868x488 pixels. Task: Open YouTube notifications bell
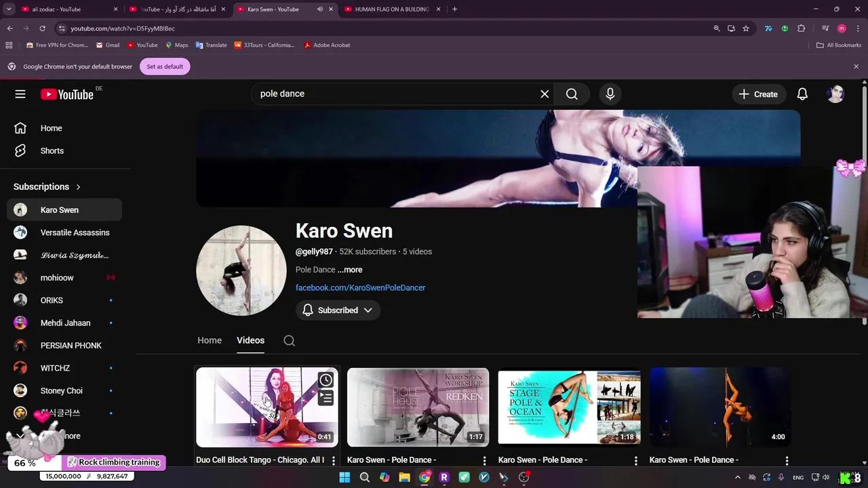point(802,94)
